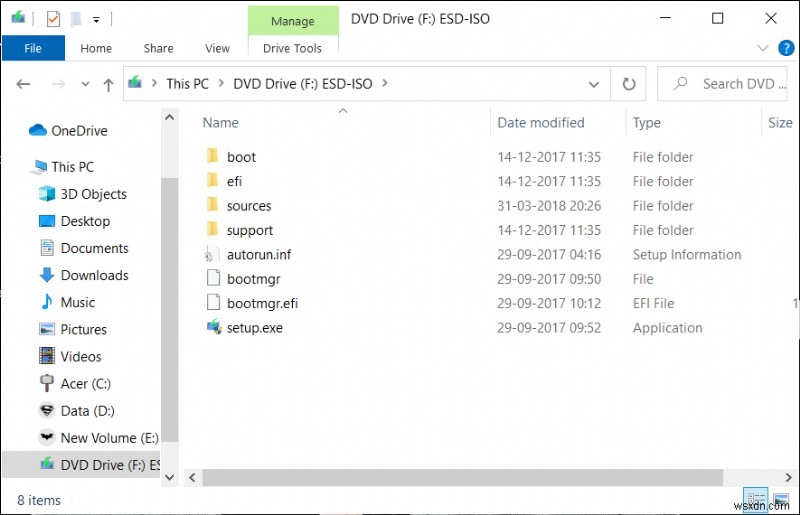
Task: Switch to the Share ribbon tab
Action: (x=158, y=48)
